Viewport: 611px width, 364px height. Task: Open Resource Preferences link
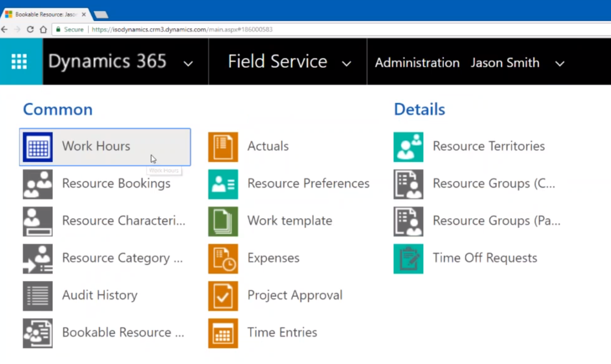click(309, 183)
